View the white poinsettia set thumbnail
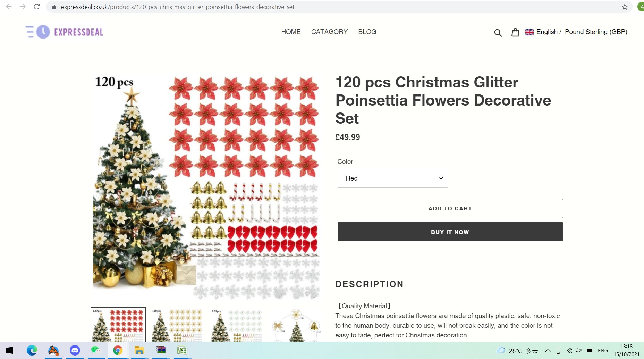The height and width of the screenshot is (359, 644). [237, 325]
